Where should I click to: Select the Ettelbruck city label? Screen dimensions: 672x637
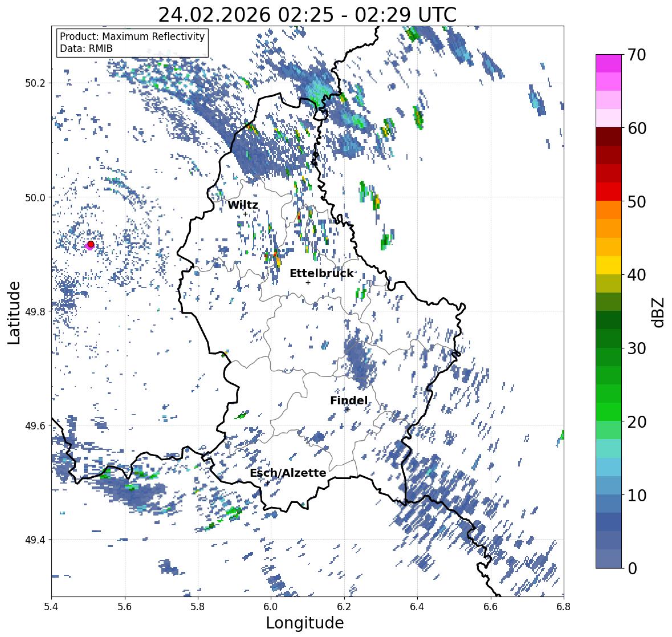[322, 274]
